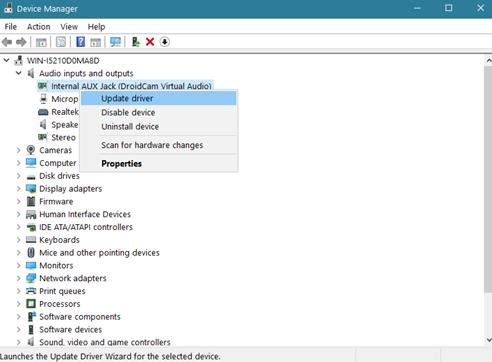Select Internal AUX Jack (DroidCam Virtual Audio)
The image size is (492, 362).
[131, 86]
